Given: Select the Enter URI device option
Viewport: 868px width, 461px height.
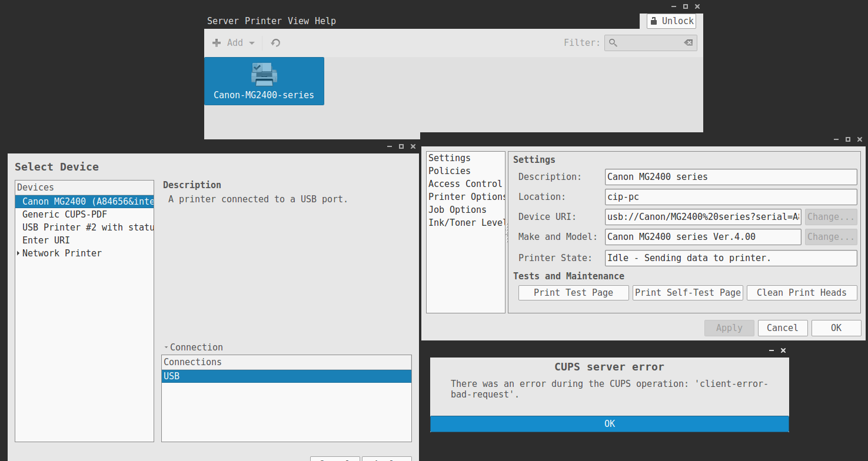Looking at the screenshot, I should click(85, 240).
